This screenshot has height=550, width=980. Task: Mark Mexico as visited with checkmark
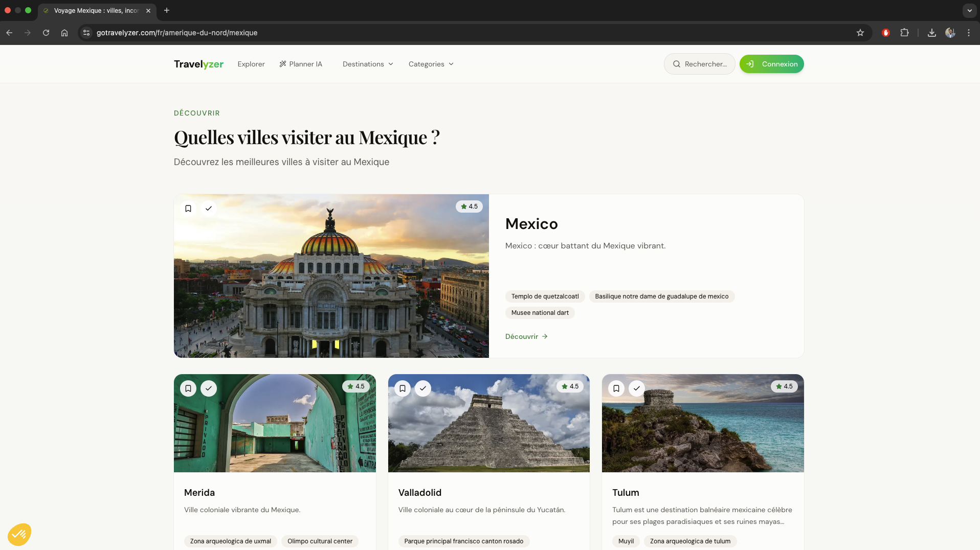pos(209,209)
